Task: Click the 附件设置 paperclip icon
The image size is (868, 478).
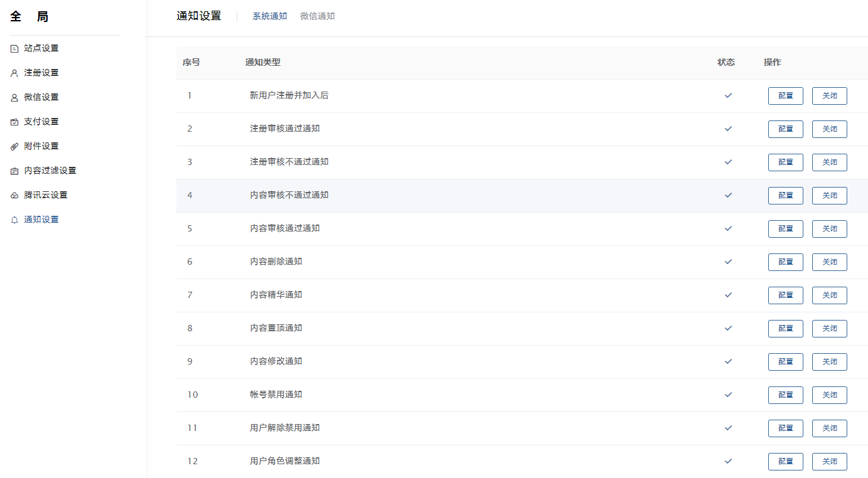Action: [14, 147]
